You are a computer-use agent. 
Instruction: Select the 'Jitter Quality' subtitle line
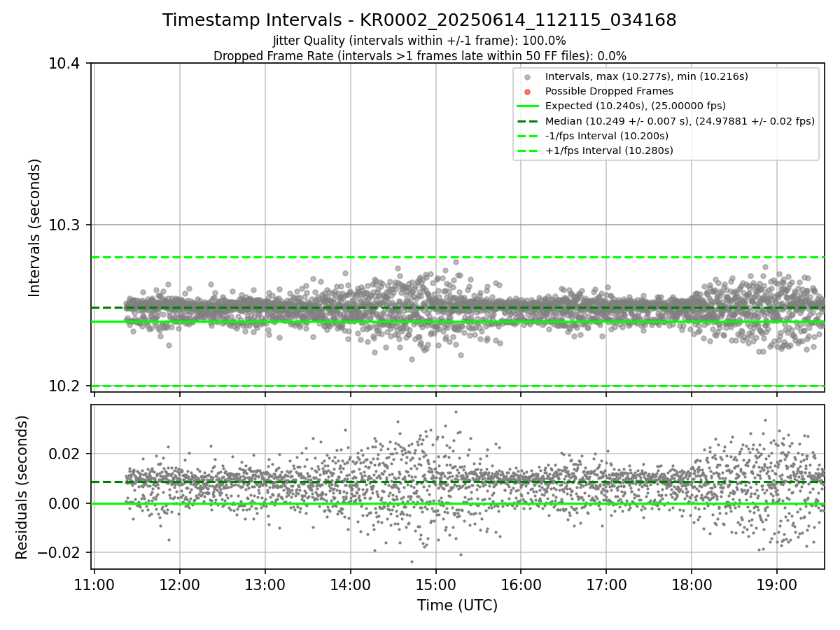419,41
